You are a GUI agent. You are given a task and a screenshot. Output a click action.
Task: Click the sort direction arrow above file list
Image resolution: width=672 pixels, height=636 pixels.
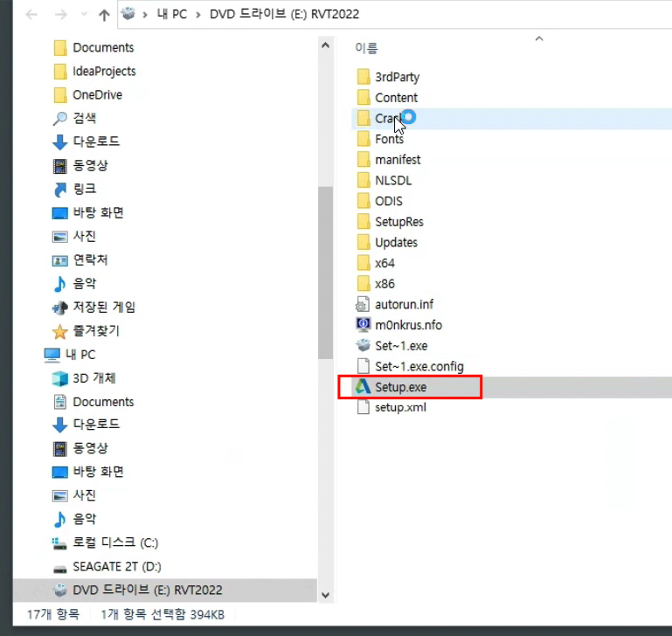pos(539,38)
